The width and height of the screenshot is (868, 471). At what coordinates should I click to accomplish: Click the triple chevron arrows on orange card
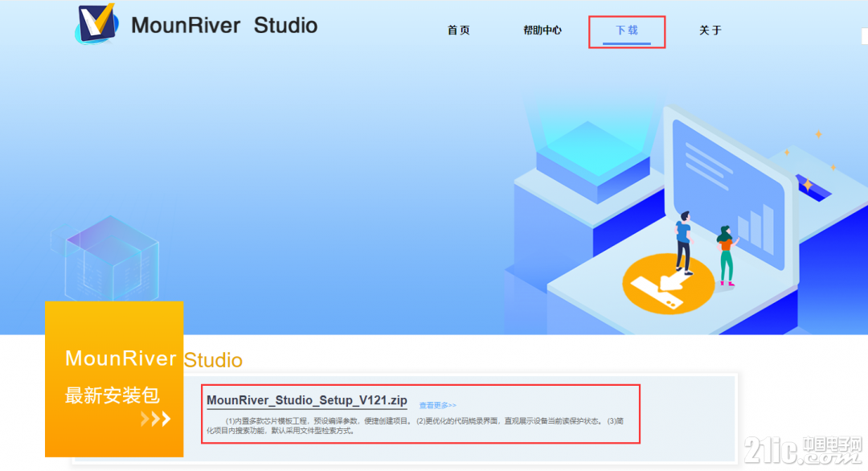click(x=156, y=419)
